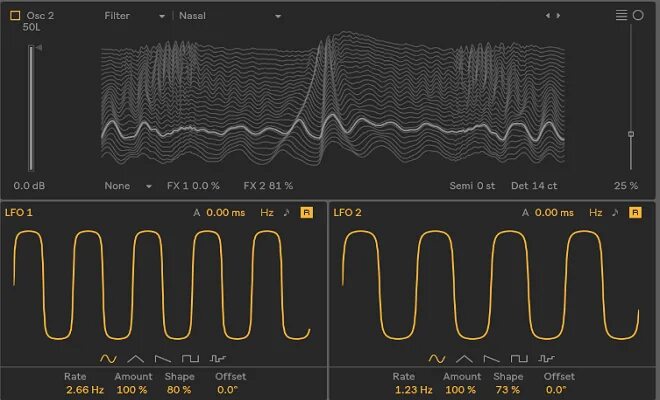This screenshot has height=400, width=660.
Task: Click LFO 1 Offset value 0.0°
Action: point(228,390)
